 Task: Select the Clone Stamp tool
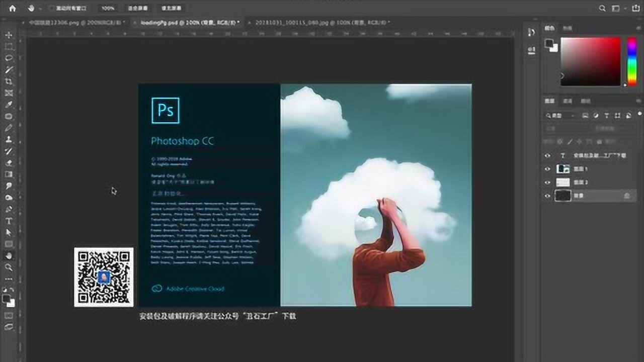click(x=9, y=140)
